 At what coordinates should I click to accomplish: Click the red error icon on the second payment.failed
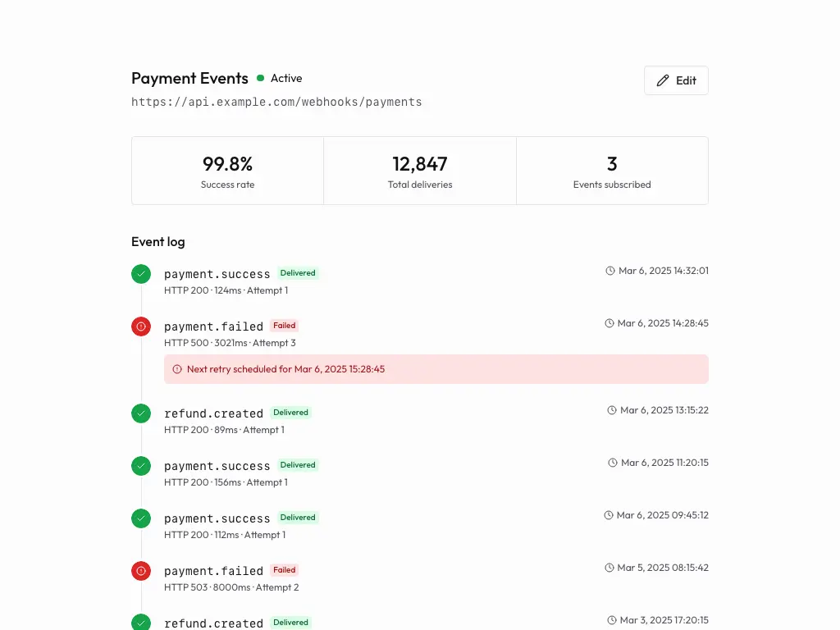(140, 571)
